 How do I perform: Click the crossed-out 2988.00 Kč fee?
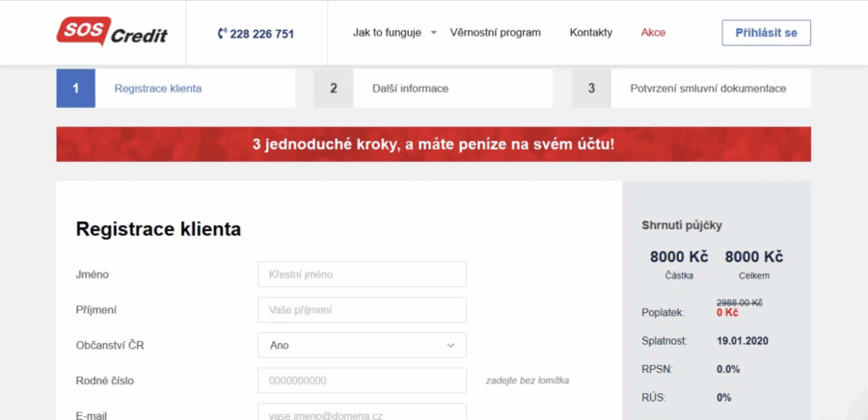(740, 302)
